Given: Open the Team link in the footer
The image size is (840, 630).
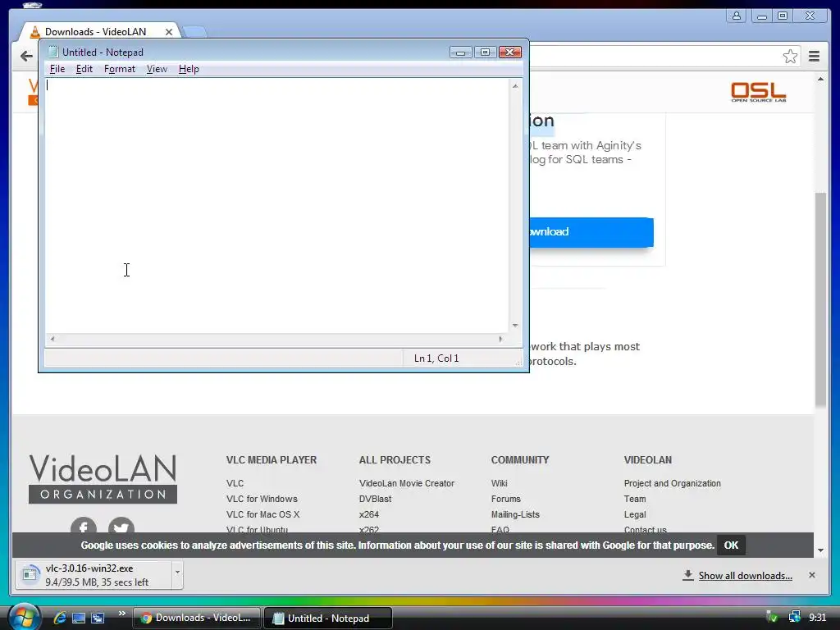Looking at the screenshot, I should coord(635,499).
